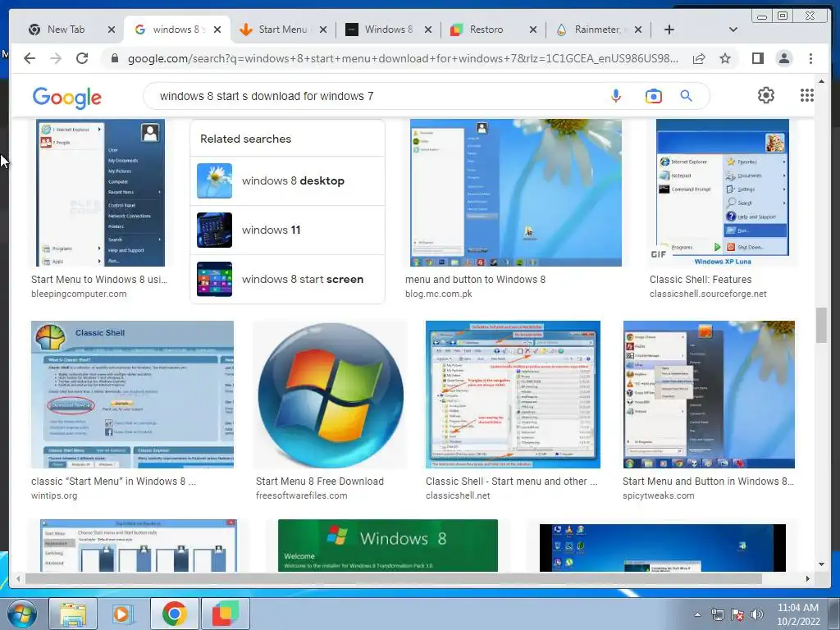The height and width of the screenshot is (630, 840).
Task: Reload the current page
Action: pyautogui.click(x=82, y=58)
